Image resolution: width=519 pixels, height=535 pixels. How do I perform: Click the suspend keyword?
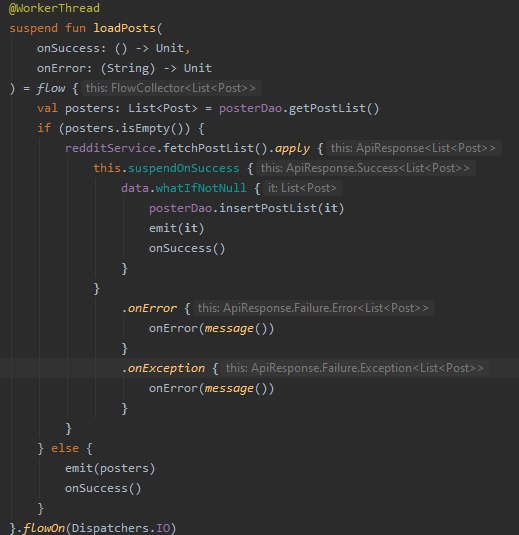tap(33, 28)
